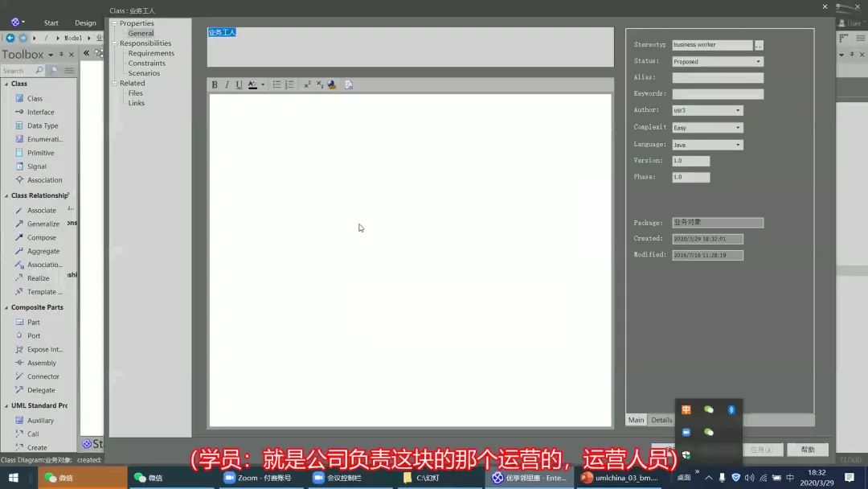Image resolution: width=868 pixels, height=489 pixels.
Task: Click the Toolbox search magnifier icon
Action: click(x=39, y=70)
